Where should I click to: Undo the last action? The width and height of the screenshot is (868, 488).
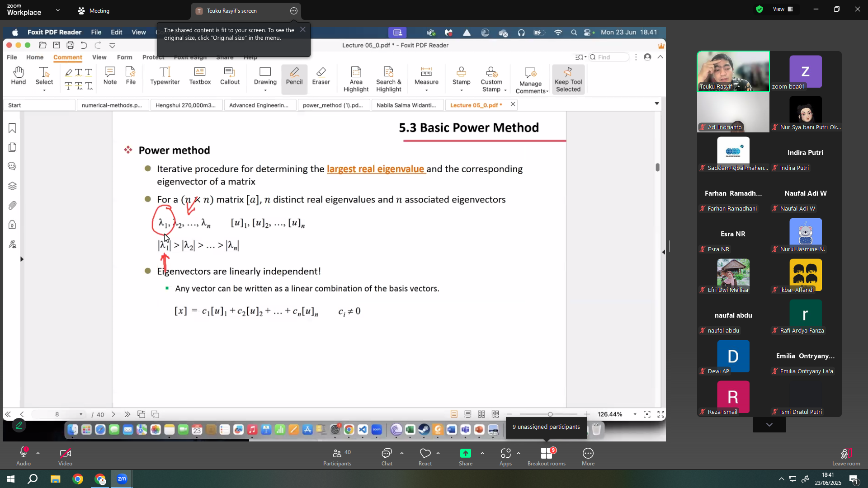(84, 45)
